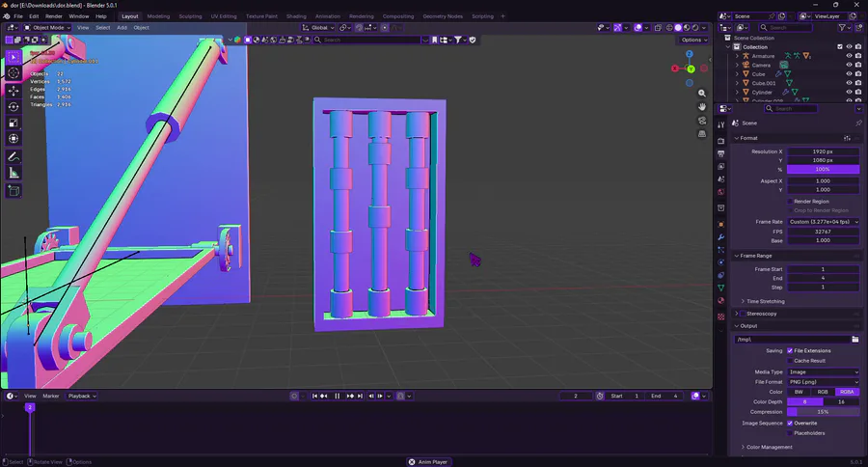Enable the Render Region checkbox

click(790, 202)
